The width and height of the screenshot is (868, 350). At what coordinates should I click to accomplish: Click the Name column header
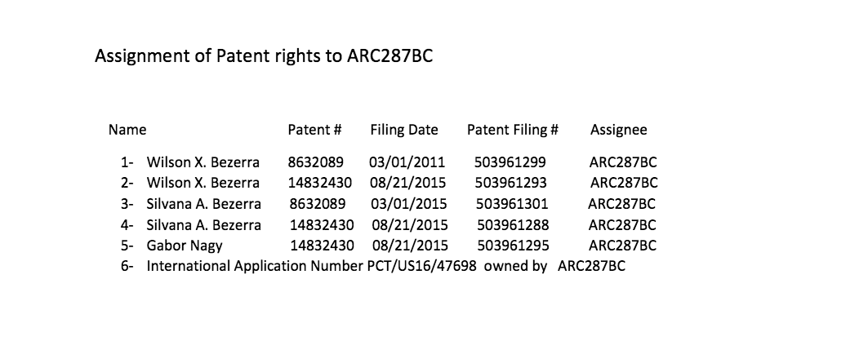click(127, 130)
